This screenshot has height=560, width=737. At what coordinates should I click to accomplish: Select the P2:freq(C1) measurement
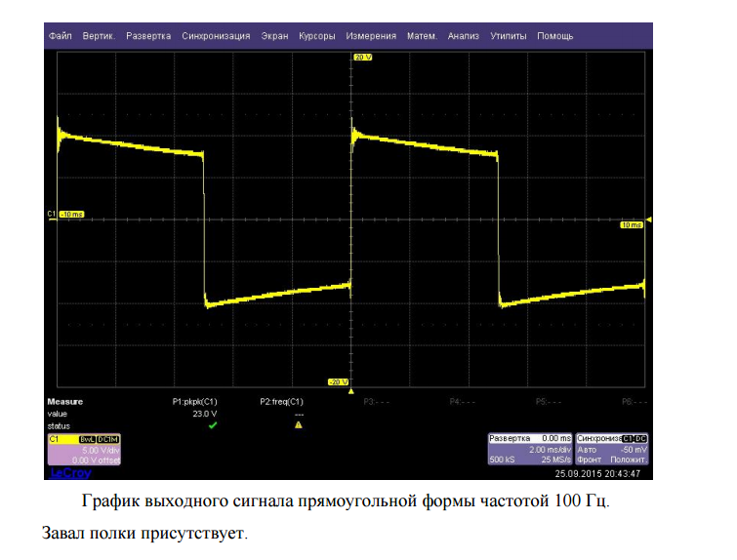(281, 402)
